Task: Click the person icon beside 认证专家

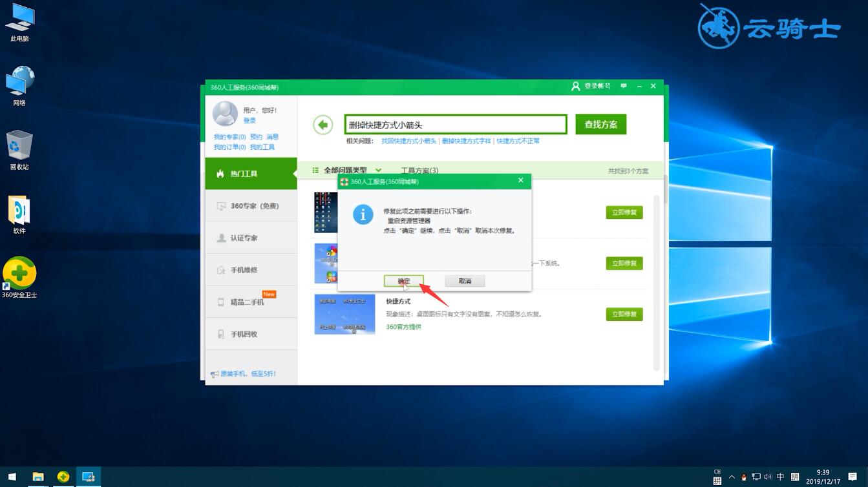Action: (x=221, y=238)
